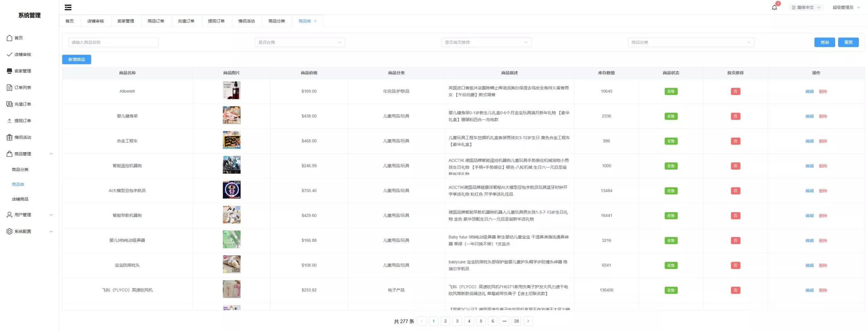This screenshot has height=332, width=868.
Task: Click the 订单列表 document icon
Action: pos(9,87)
